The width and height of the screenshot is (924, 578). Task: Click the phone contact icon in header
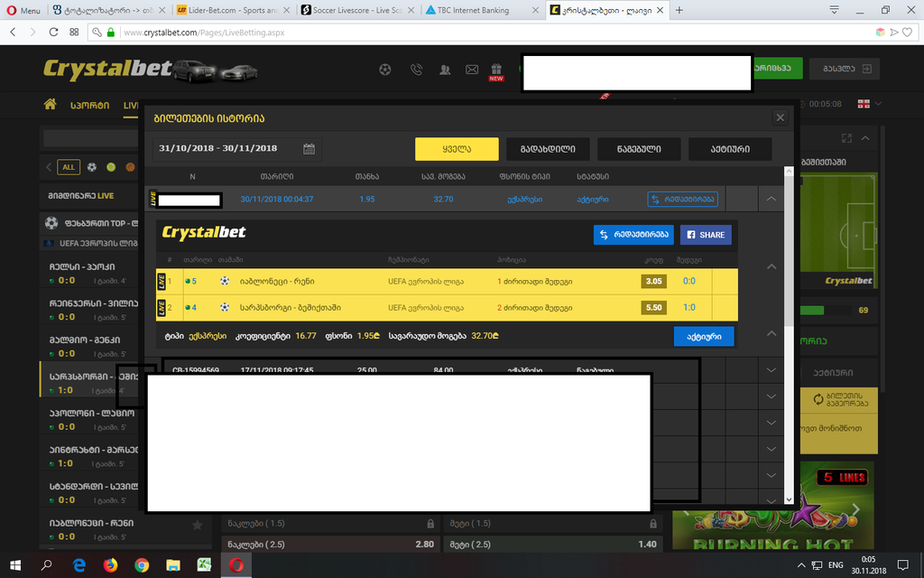pos(416,70)
